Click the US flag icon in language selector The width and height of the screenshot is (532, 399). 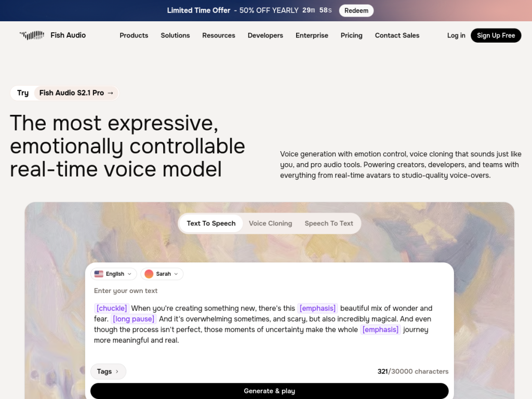99,274
